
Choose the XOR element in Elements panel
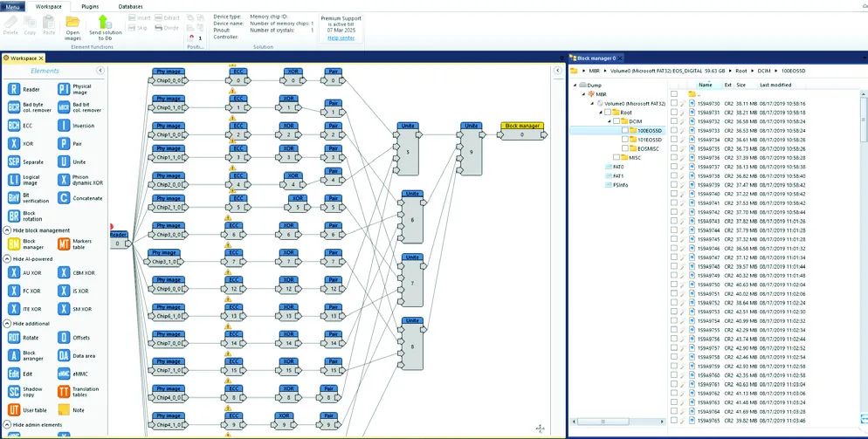click(x=14, y=144)
